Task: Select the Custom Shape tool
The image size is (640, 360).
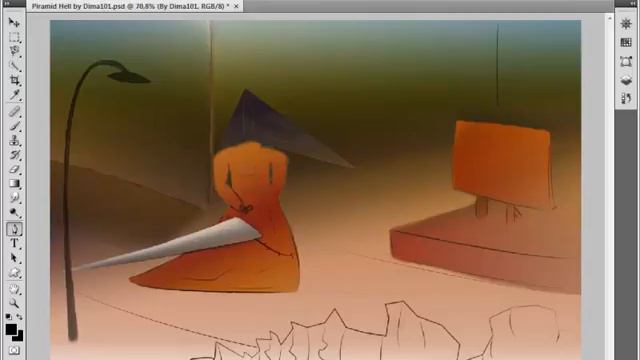Action: 14,273
